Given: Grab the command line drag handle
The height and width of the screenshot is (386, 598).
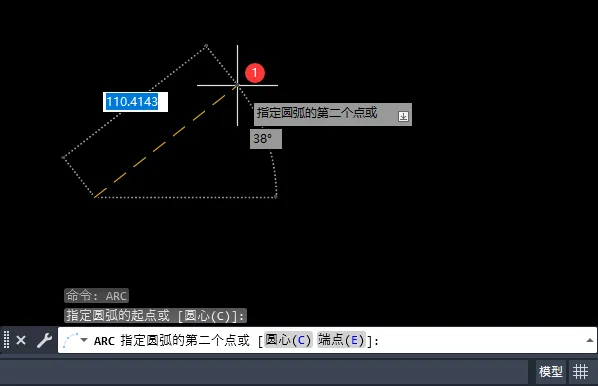Looking at the screenshot, I should (6, 339).
